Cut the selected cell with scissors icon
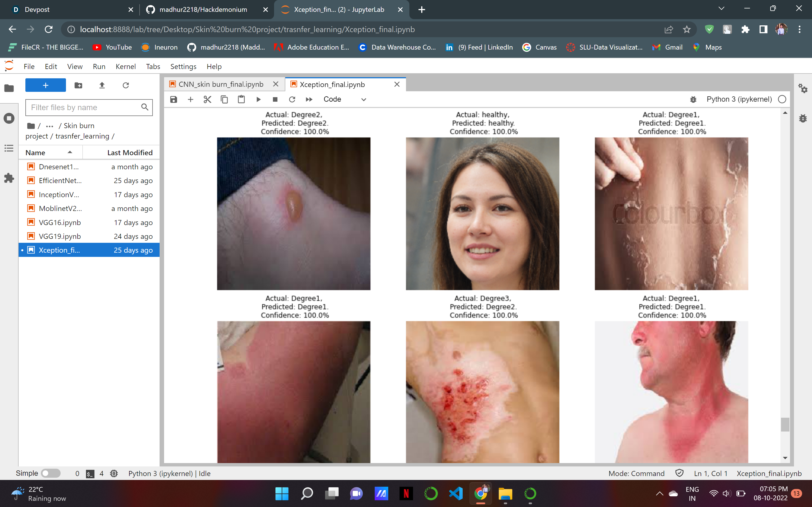 click(x=207, y=99)
